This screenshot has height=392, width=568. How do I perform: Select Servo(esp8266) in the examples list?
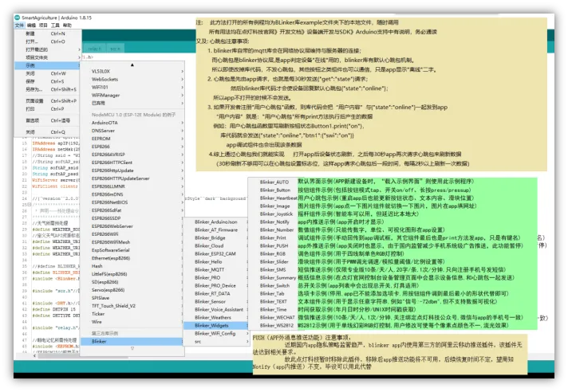coord(132,290)
